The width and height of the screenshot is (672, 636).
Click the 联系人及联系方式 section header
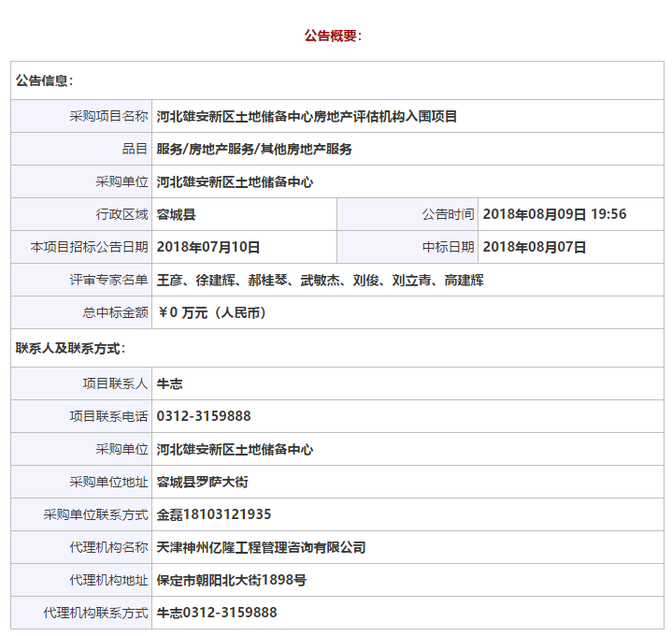click(x=70, y=348)
